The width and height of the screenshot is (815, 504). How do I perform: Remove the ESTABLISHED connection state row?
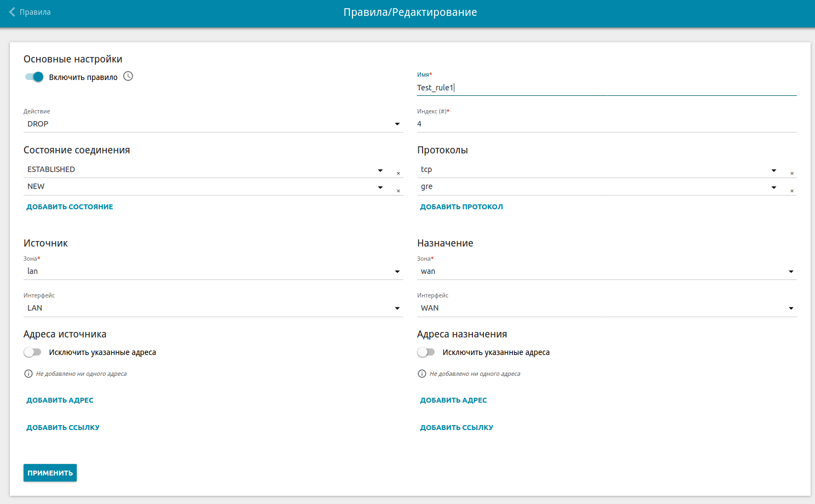point(398,173)
